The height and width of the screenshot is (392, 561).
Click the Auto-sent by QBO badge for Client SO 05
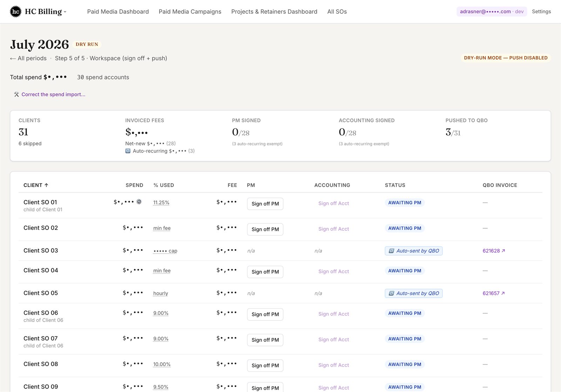click(x=414, y=293)
